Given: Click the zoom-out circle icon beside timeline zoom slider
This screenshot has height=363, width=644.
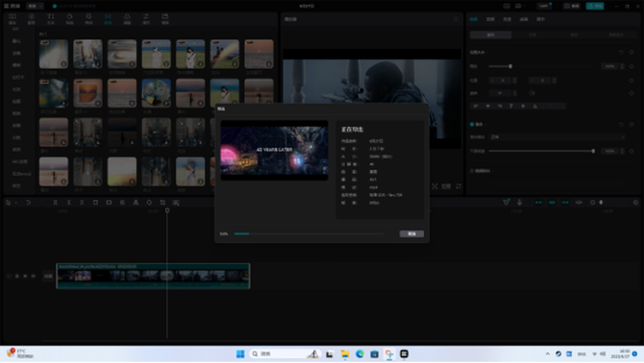Looking at the screenshot, I should [x=592, y=203].
